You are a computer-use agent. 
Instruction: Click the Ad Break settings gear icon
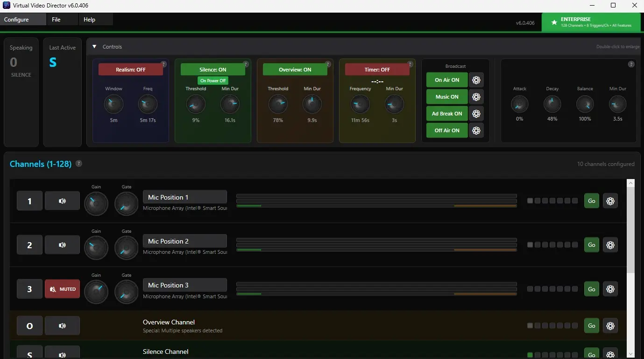(476, 114)
